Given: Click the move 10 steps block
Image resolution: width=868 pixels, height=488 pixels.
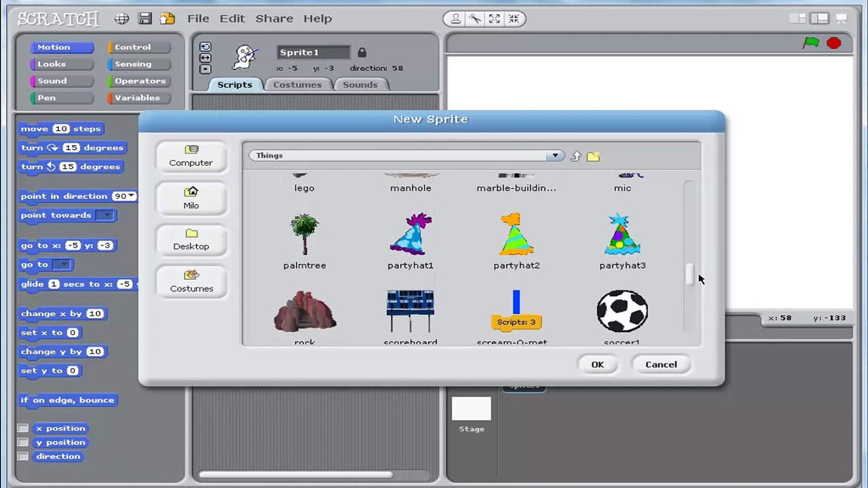Looking at the screenshot, I should coord(61,129).
